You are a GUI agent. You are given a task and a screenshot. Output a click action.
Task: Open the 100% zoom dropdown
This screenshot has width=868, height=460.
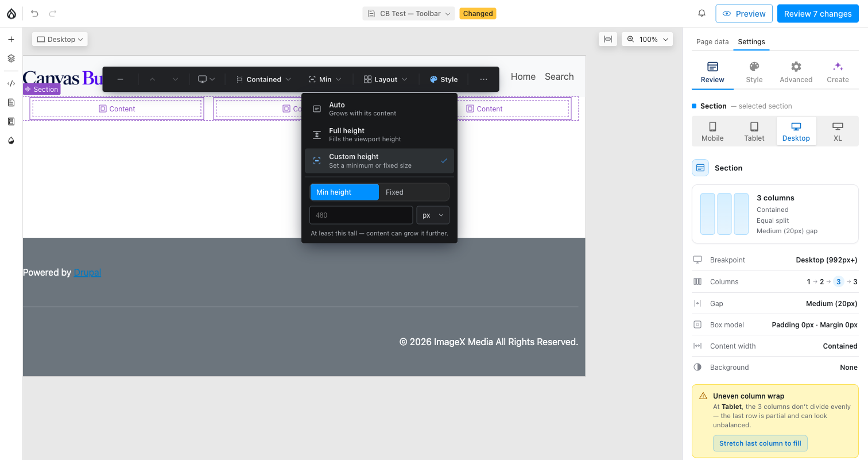[x=648, y=39]
